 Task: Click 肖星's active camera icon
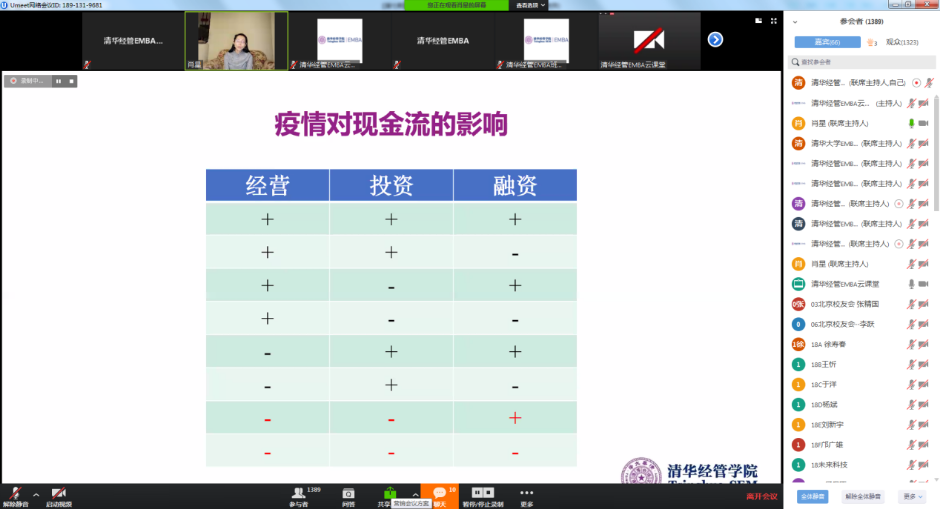[x=924, y=123]
